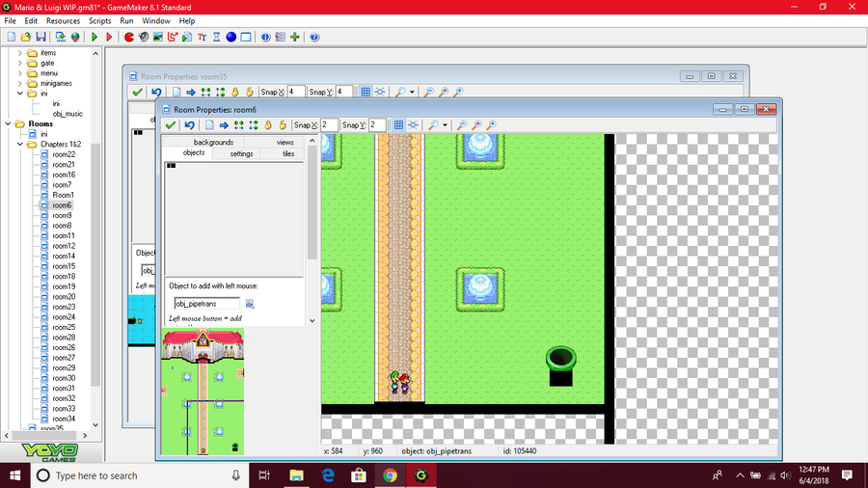This screenshot has height=488, width=868.
Task: Expand the menu folder in resource tree
Action: [20, 73]
